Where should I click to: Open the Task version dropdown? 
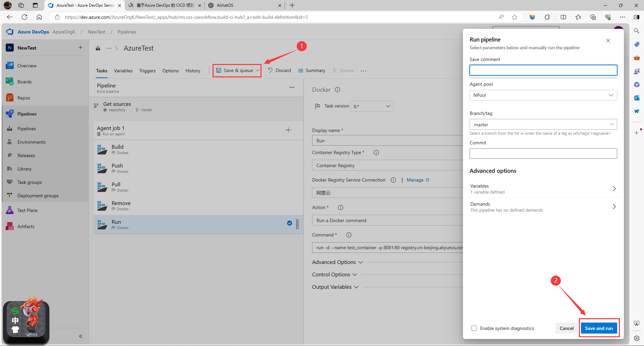pos(372,106)
